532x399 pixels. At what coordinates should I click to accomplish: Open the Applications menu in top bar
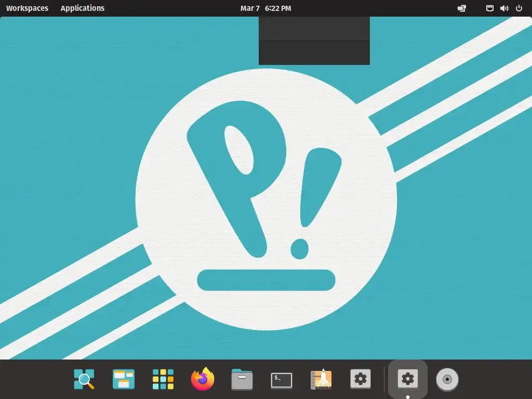[x=83, y=8]
